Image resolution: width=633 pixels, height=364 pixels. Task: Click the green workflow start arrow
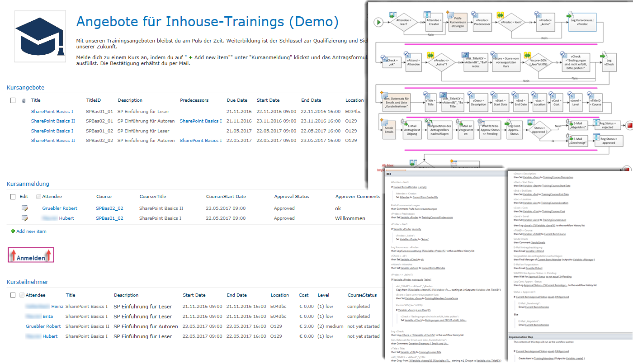[378, 21]
